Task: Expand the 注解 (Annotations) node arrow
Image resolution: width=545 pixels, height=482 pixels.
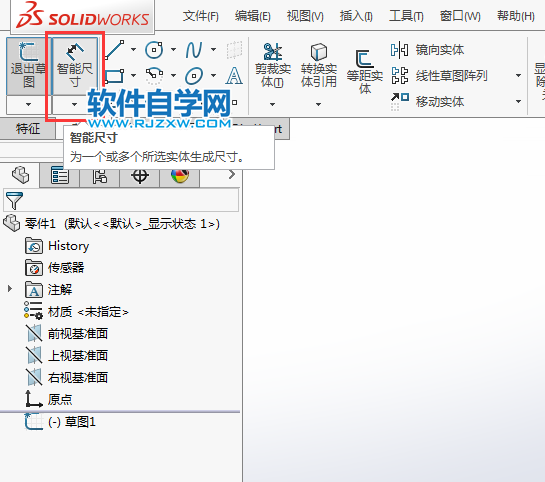Action: point(10,288)
